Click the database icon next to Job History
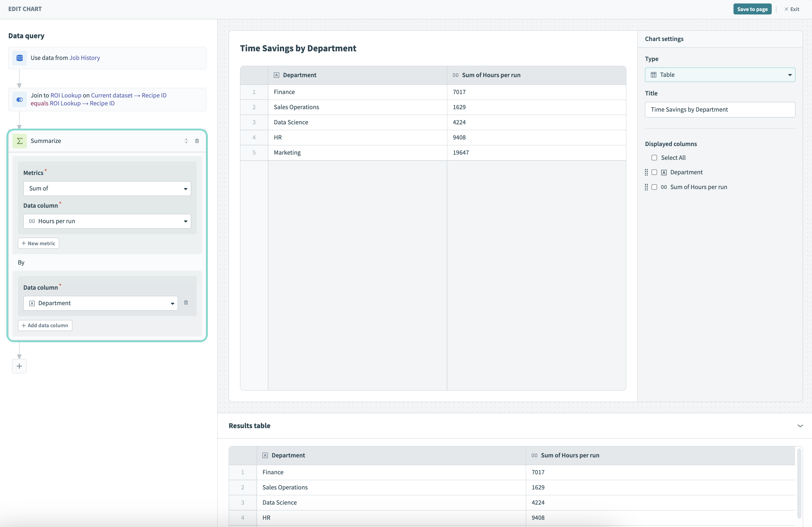 (x=20, y=58)
